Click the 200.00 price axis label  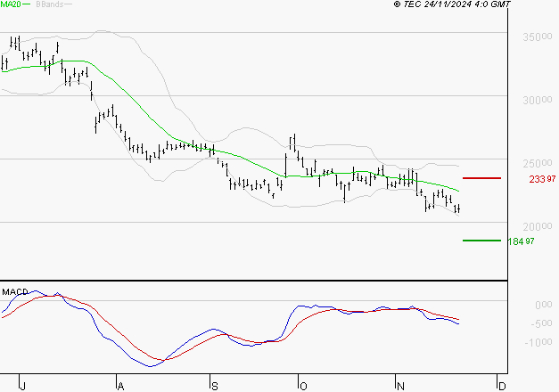pos(538,226)
